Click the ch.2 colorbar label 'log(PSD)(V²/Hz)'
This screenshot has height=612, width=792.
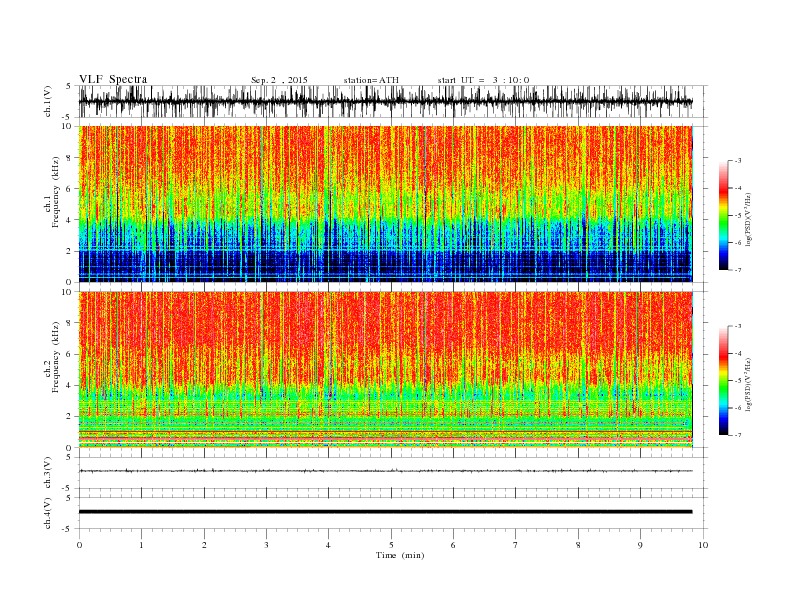click(x=749, y=384)
